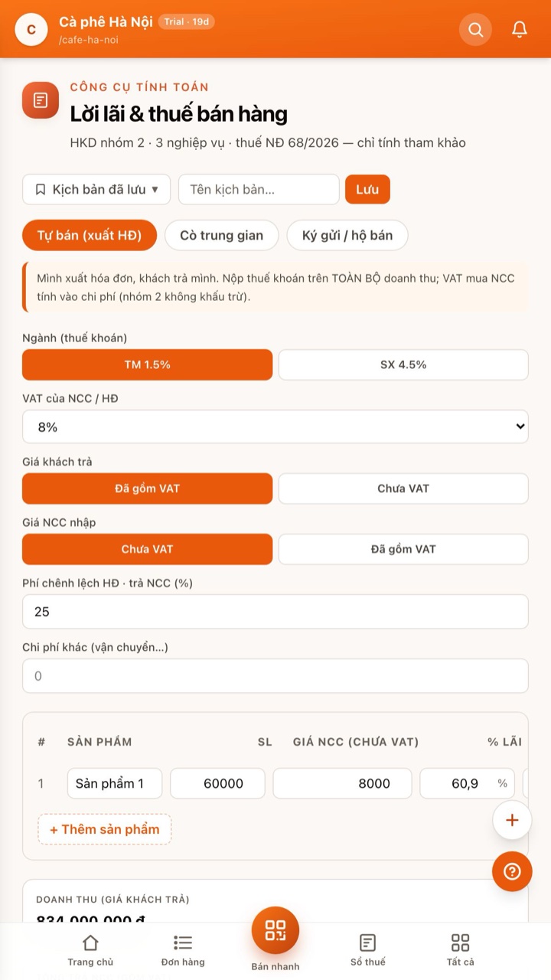This screenshot has height=980, width=551.
Task: Open the VAT của NCC 8% dropdown
Action: point(275,426)
